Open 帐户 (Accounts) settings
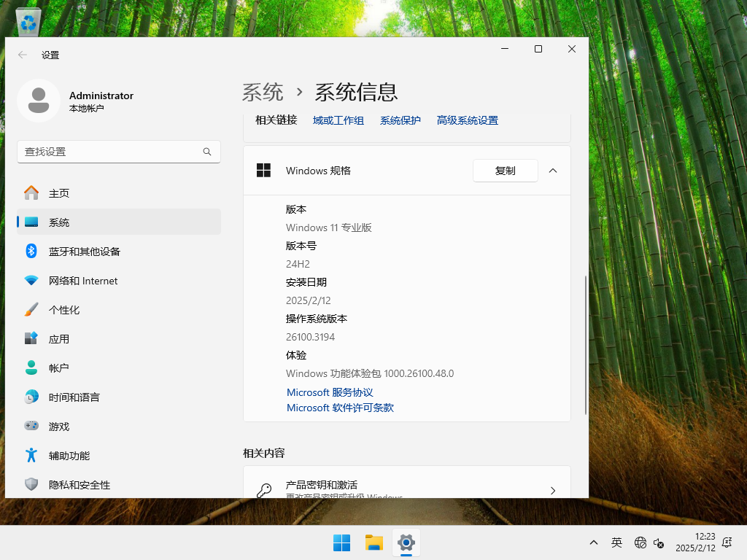The image size is (747, 560). [x=59, y=367]
